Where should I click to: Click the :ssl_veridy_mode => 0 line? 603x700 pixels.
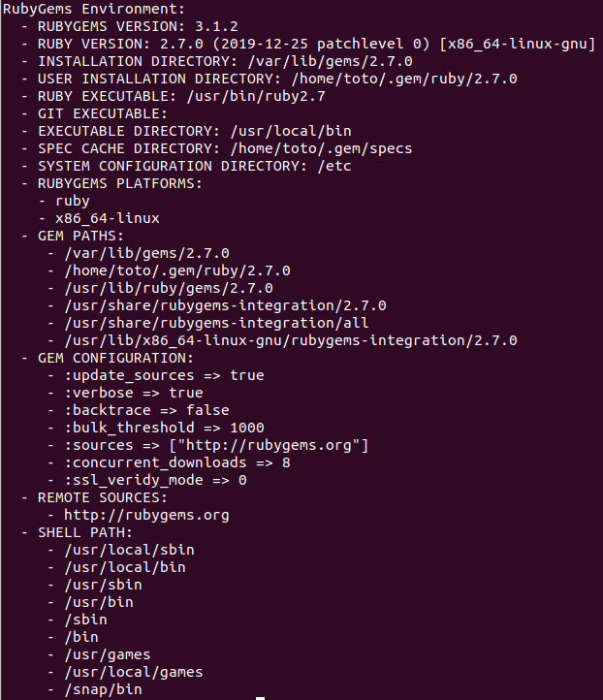pyautogui.click(x=155, y=480)
